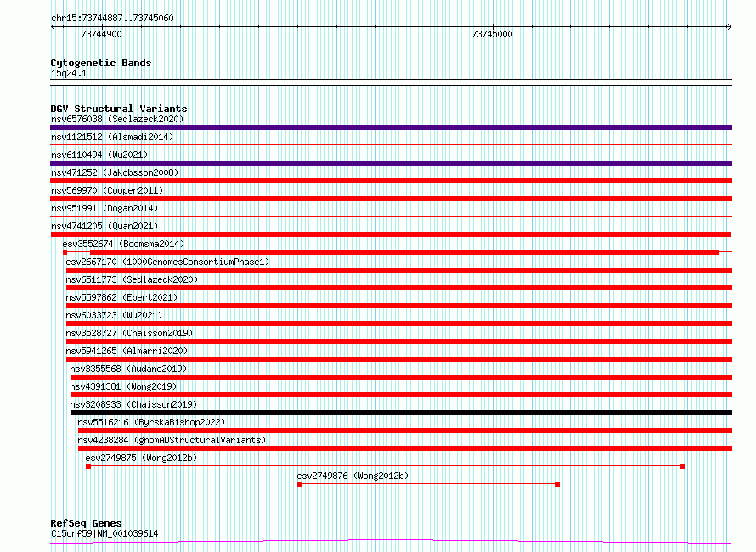Click the thick red bar under nsv471252
756x552 pixels.
[x=391, y=181]
